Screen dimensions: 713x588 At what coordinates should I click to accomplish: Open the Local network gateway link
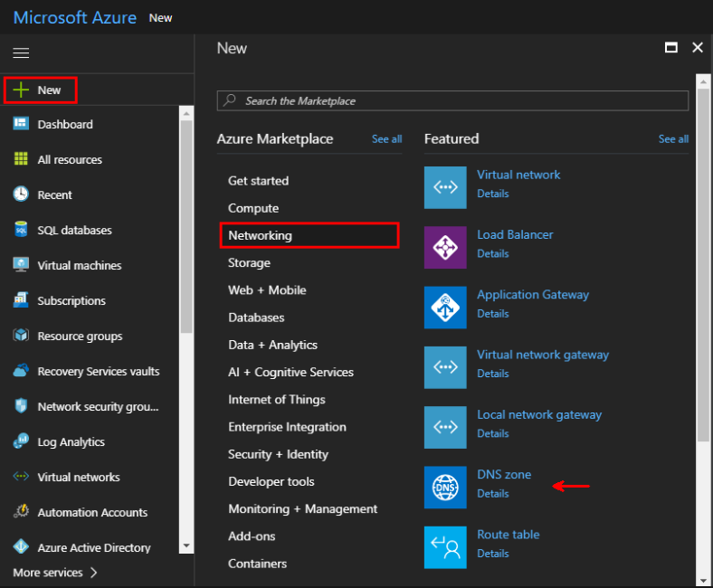click(539, 414)
